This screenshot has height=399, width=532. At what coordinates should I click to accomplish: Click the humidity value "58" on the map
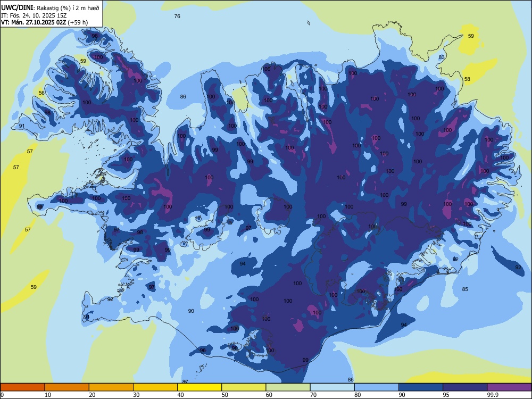(467, 79)
